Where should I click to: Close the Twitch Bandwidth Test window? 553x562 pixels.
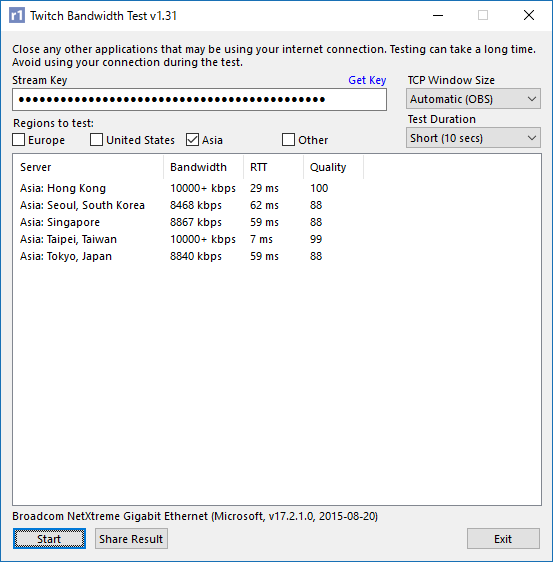tap(529, 15)
